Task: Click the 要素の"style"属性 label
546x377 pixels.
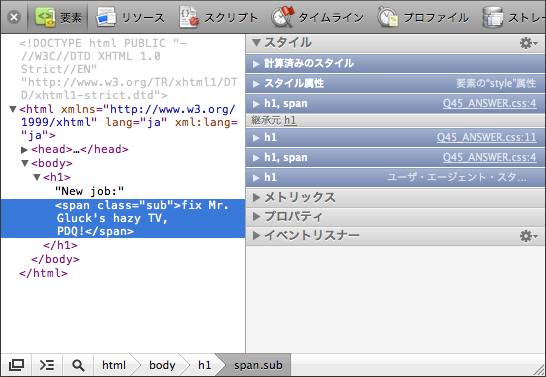Action: [496, 84]
